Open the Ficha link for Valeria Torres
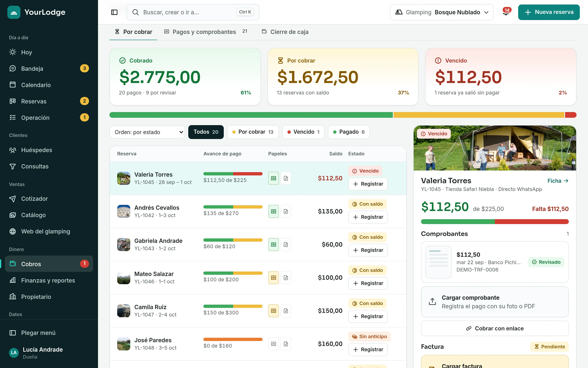 558,181
